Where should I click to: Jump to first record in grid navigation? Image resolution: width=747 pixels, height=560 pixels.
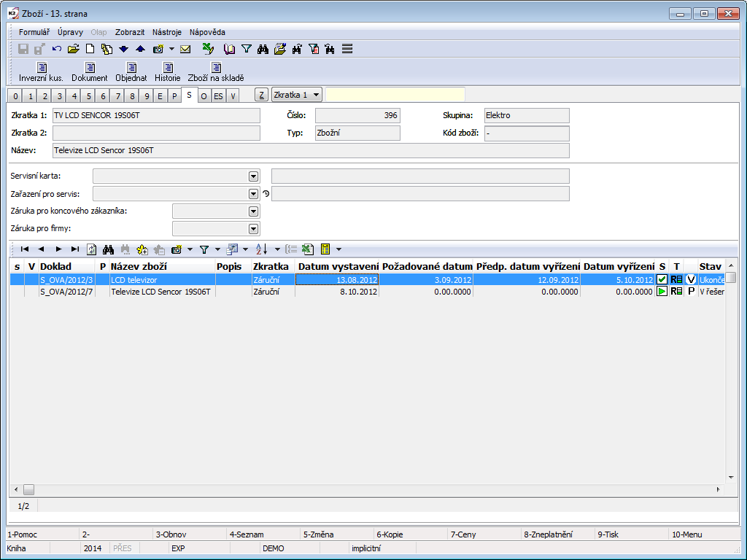(25, 249)
